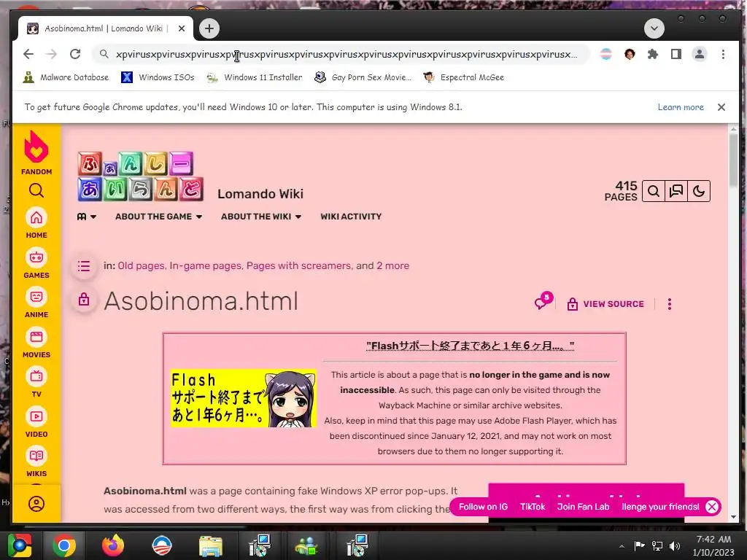Open Old pages category link
This screenshot has width=747, height=560.
click(141, 265)
